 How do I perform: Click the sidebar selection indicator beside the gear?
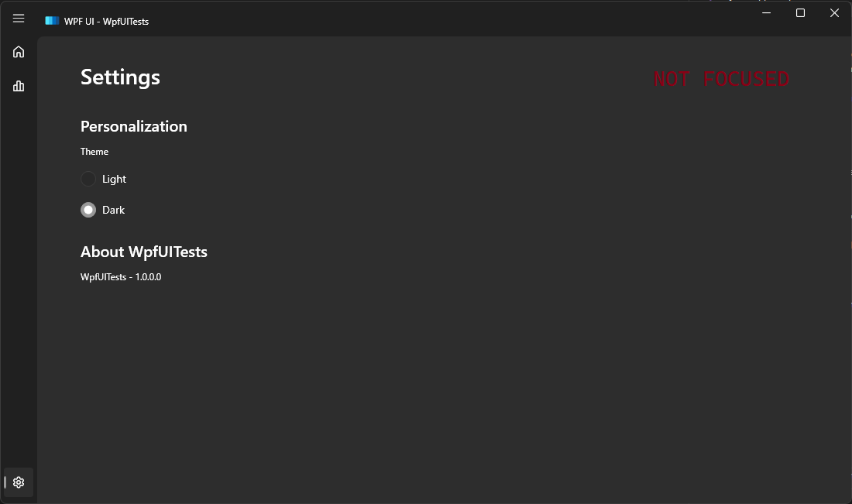coord(4,482)
